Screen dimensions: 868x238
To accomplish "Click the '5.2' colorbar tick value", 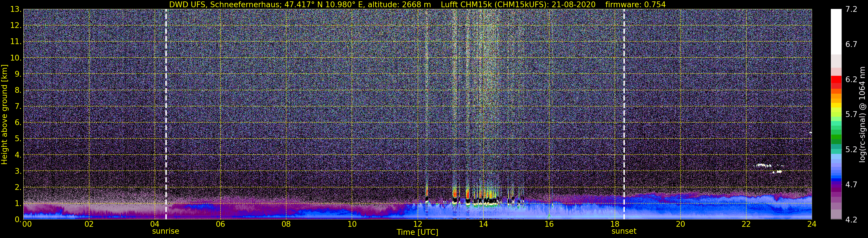I will coord(851,150).
